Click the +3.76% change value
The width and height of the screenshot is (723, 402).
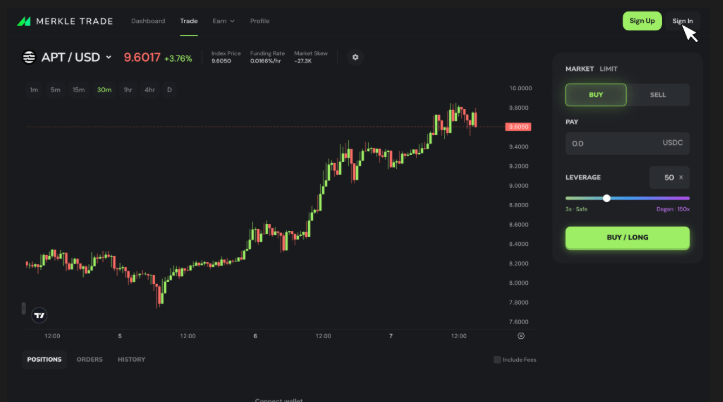[178, 59]
